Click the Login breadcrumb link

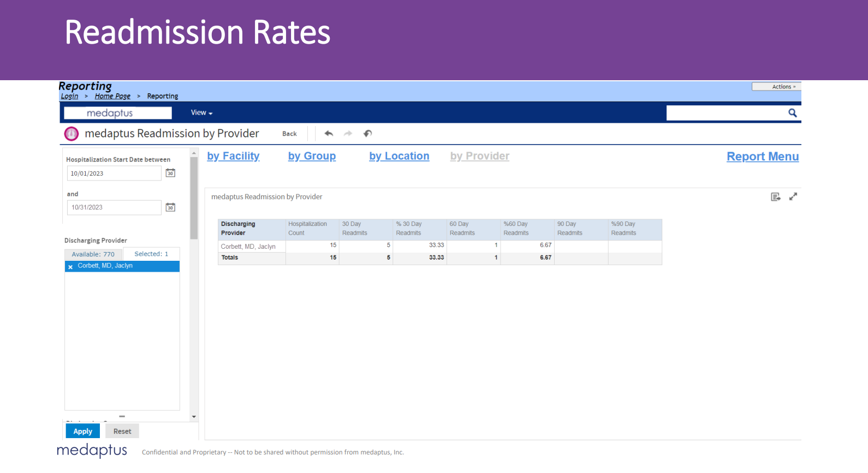(x=69, y=96)
